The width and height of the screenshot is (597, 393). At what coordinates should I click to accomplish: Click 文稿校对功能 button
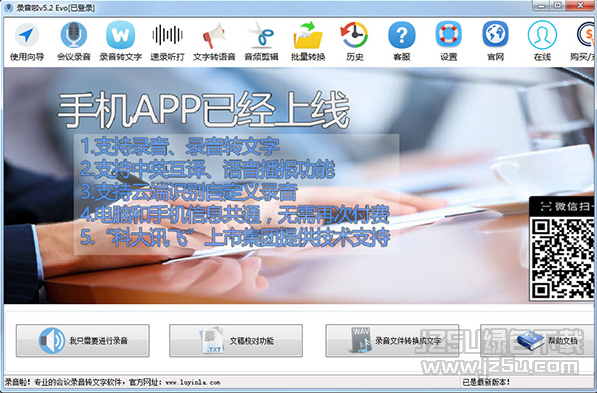[236, 340]
